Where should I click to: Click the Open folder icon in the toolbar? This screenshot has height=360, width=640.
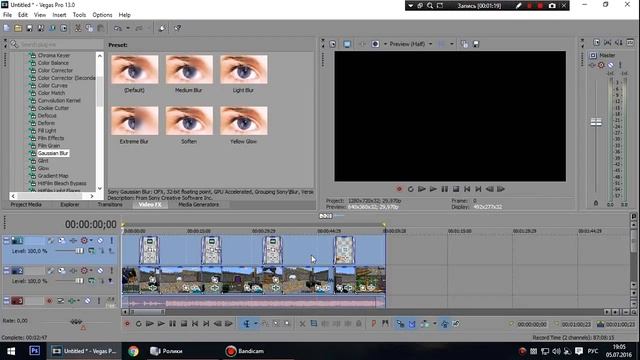click(x=18, y=28)
